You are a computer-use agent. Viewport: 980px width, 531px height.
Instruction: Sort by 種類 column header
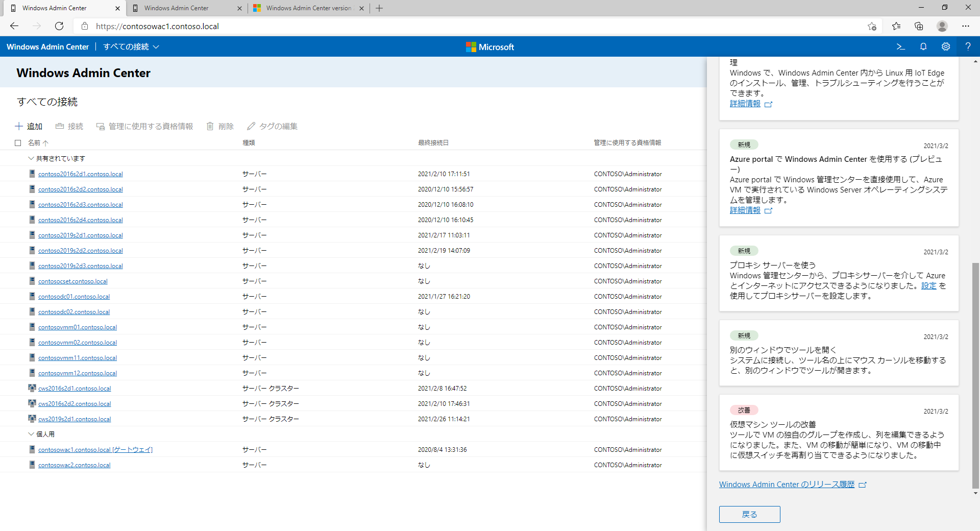coord(249,143)
